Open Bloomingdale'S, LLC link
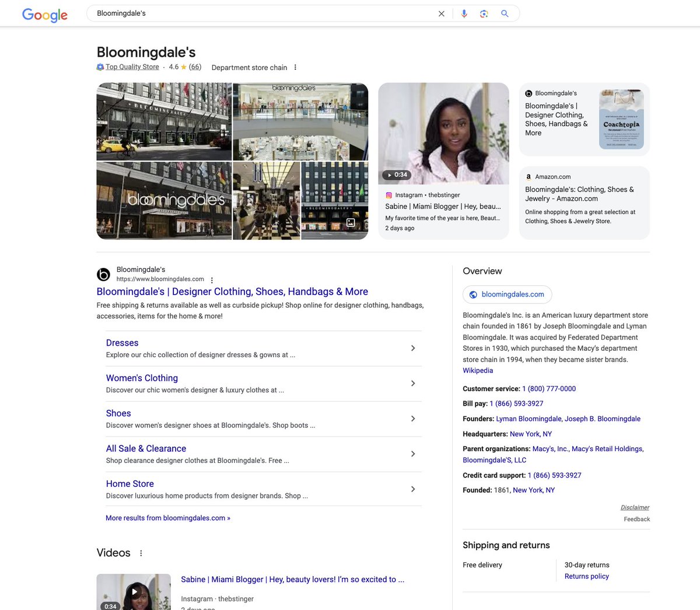The height and width of the screenshot is (610, 700). coord(495,460)
